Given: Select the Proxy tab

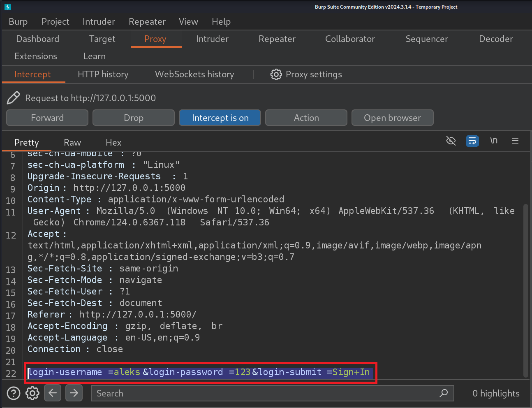Looking at the screenshot, I should (155, 39).
